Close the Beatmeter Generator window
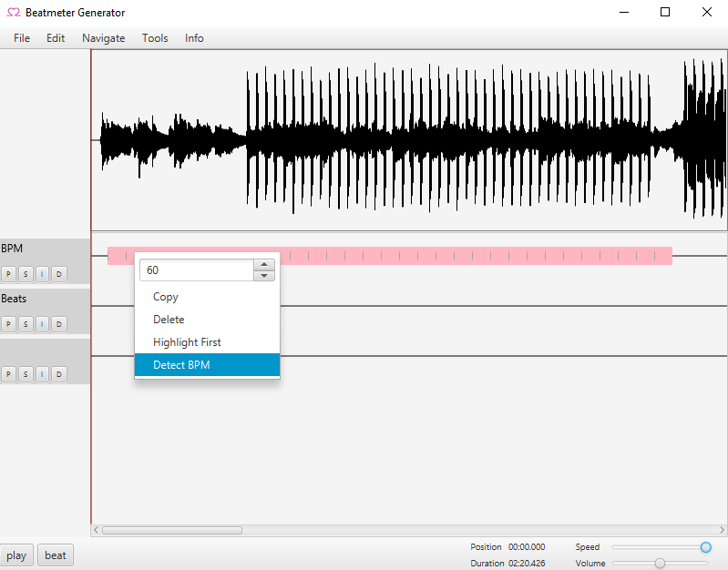This screenshot has width=728, height=570. pos(707,12)
